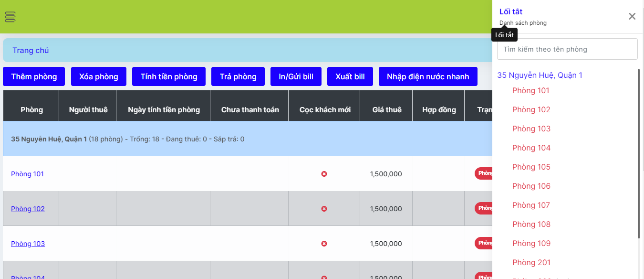Click the Xóa phòng button
The height and width of the screenshot is (279, 644).
(99, 76)
